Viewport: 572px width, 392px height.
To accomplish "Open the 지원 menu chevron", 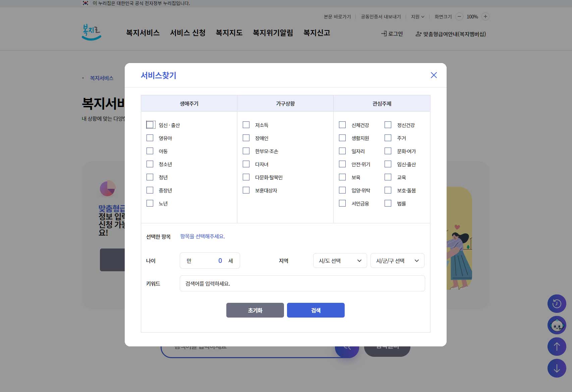I will click(x=423, y=16).
